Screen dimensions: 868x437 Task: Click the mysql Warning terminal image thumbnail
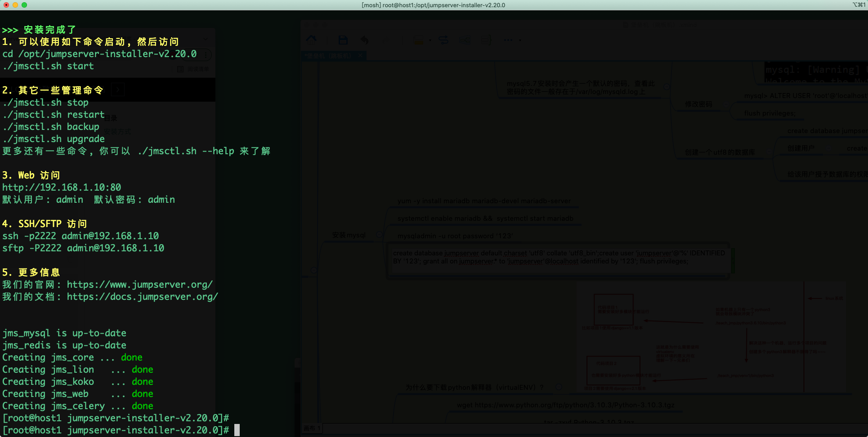coord(816,72)
